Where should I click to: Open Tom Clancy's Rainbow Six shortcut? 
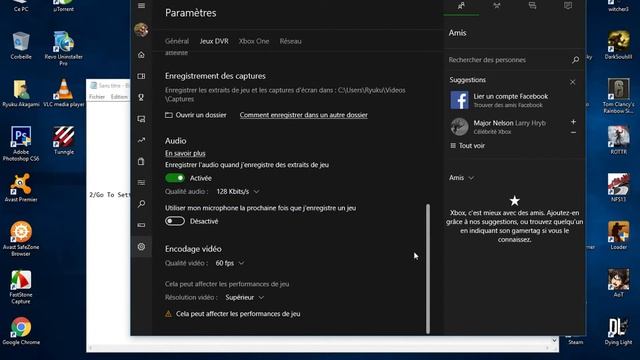click(618, 96)
